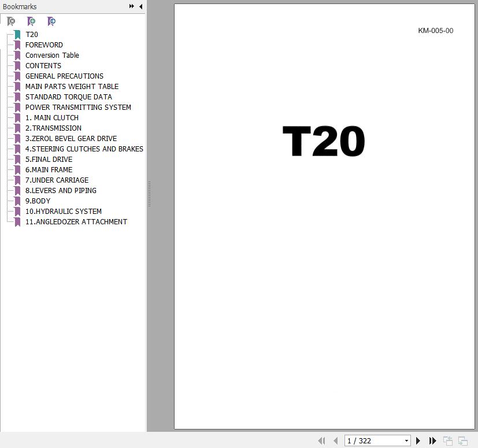478x448 pixels.
Task: Select MAIN PARTS WEIGHT TABLE bookmark
Action: [x=72, y=86]
